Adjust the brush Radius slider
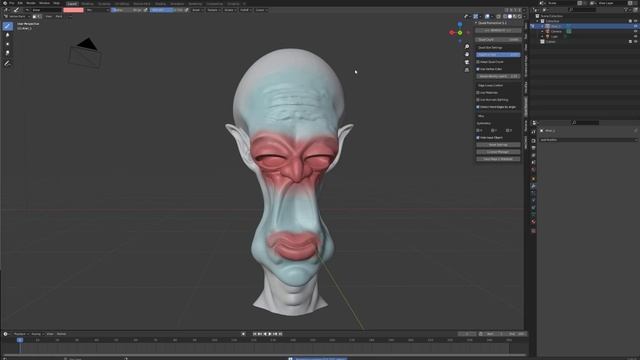The width and height of the screenshot is (640, 360). 126,10
